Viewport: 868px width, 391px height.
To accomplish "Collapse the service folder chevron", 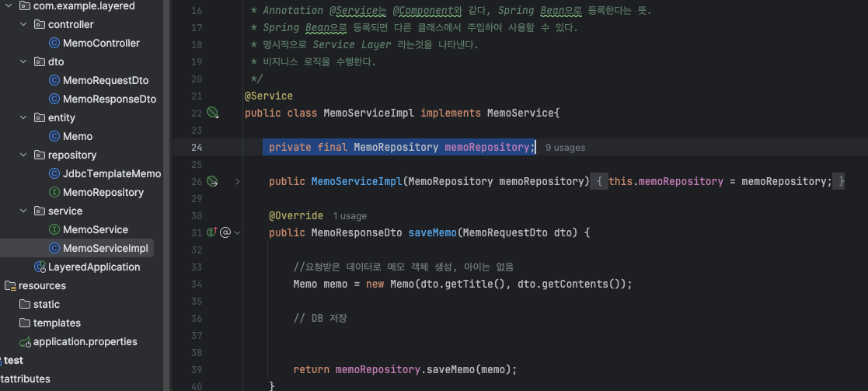I will [23, 211].
